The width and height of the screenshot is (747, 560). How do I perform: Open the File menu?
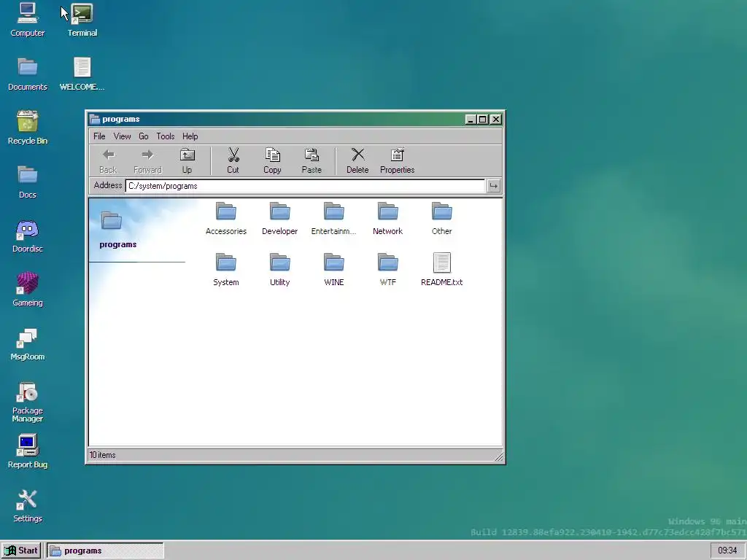click(99, 136)
